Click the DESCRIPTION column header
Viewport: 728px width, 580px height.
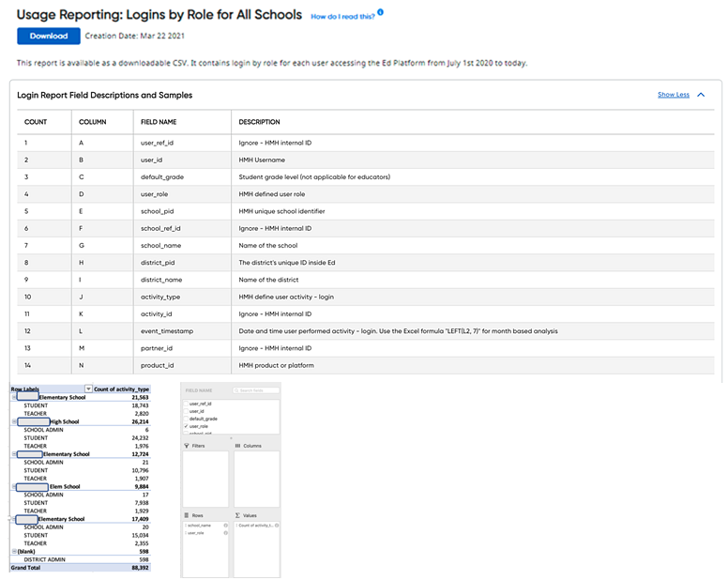tap(260, 122)
